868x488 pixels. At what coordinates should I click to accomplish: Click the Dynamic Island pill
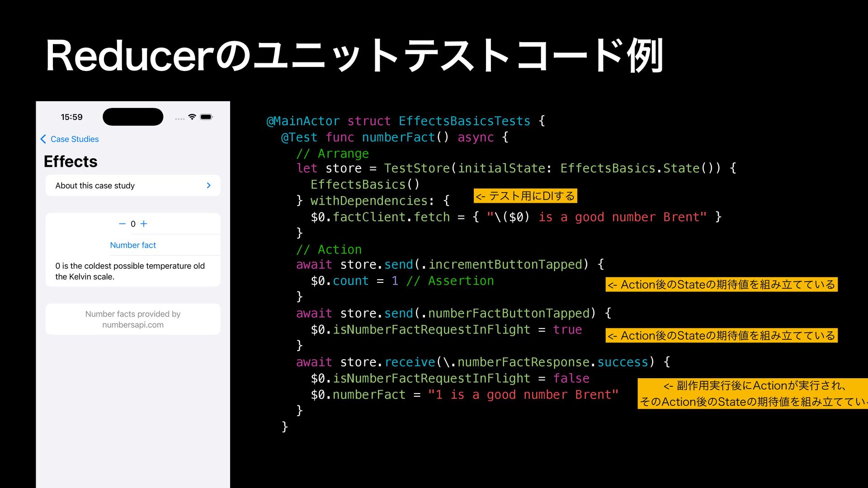[133, 117]
